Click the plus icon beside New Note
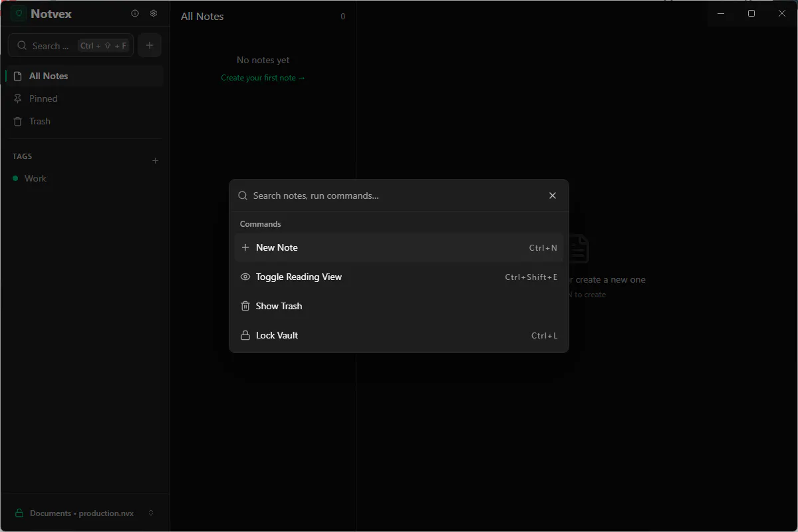The width and height of the screenshot is (798, 532). 245,247
